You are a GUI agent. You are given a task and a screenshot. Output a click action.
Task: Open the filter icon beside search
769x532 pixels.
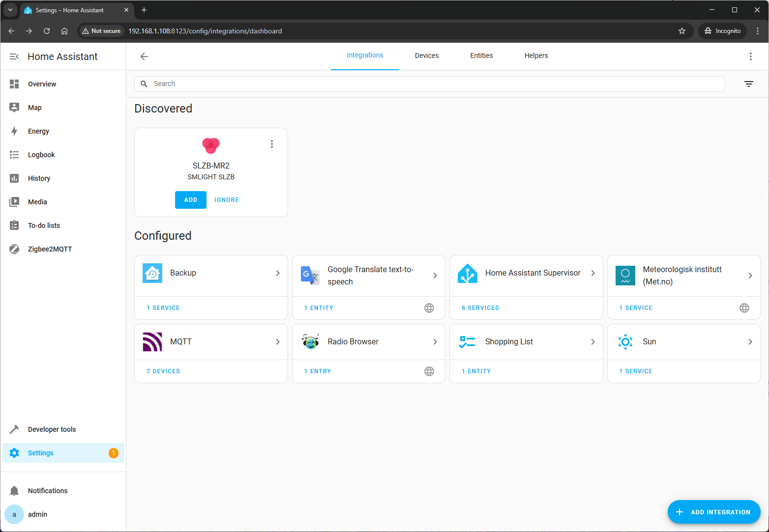[x=748, y=84]
